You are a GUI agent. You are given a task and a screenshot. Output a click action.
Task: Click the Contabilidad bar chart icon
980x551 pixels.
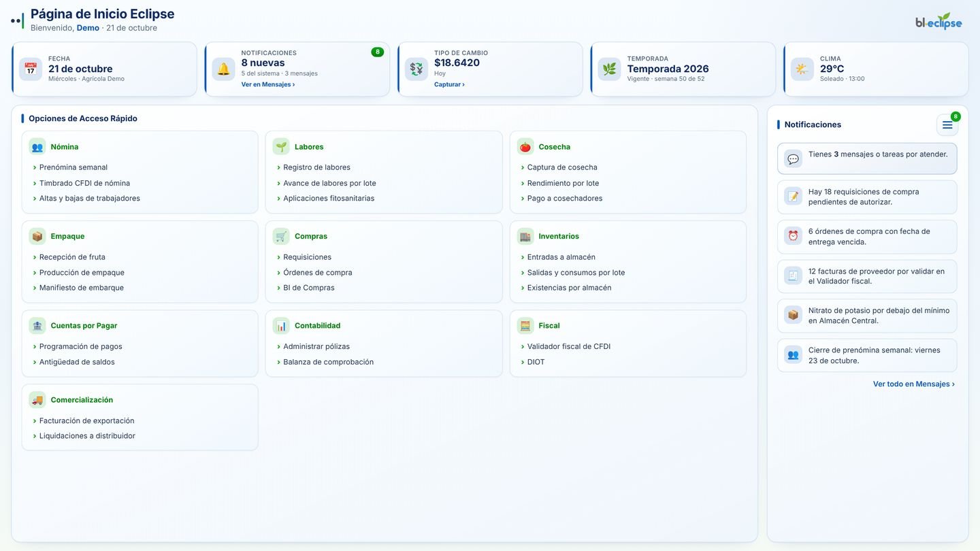281,326
